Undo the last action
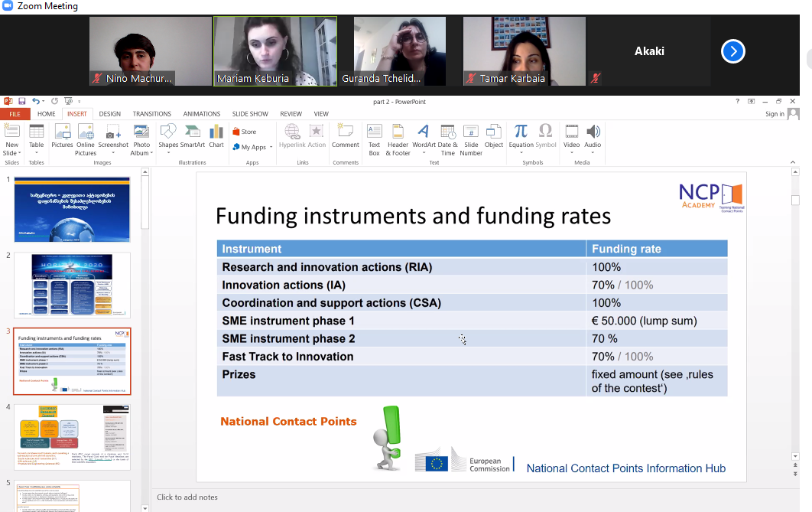The height and width of the screenshot is (512, 812). [36, 101]
